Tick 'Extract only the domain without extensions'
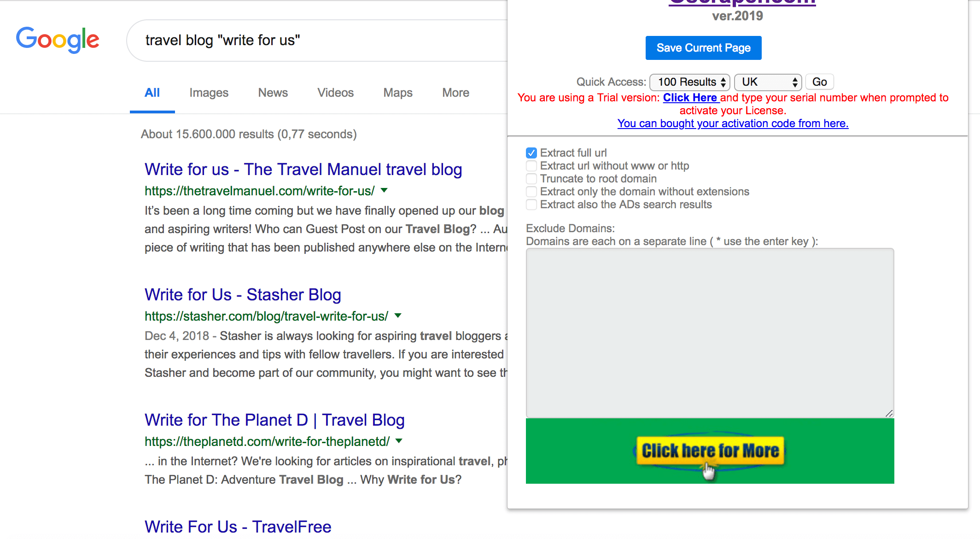Image resolution: width=980 pixels, height=539 pixels. tap(531, 192)
